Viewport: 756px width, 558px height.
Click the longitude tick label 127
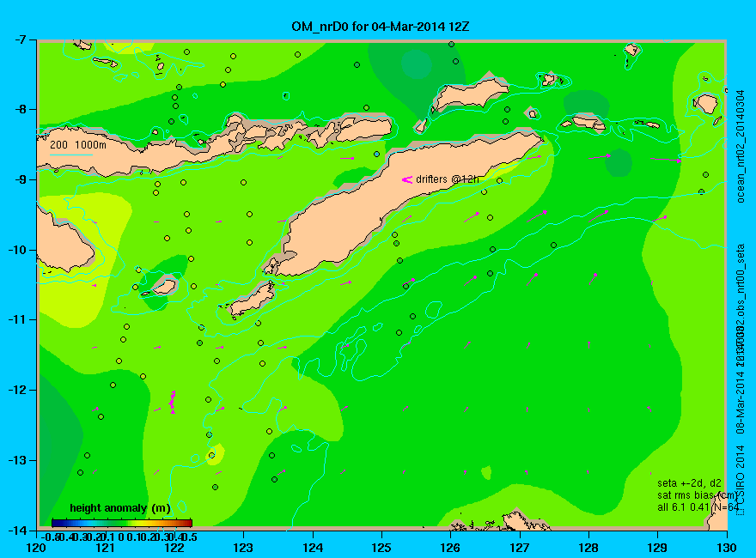click(520, 548)
